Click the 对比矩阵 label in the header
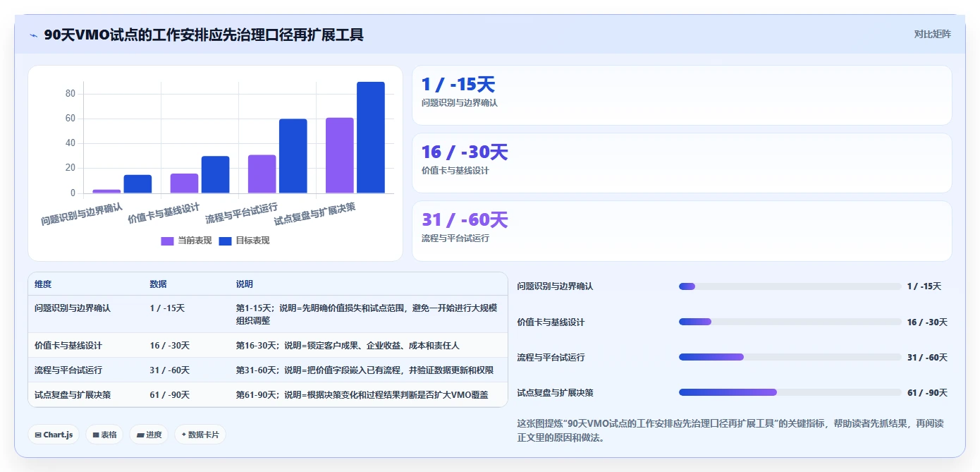Image resolution: width=980 pixels, height=472 pixels. 932,34
